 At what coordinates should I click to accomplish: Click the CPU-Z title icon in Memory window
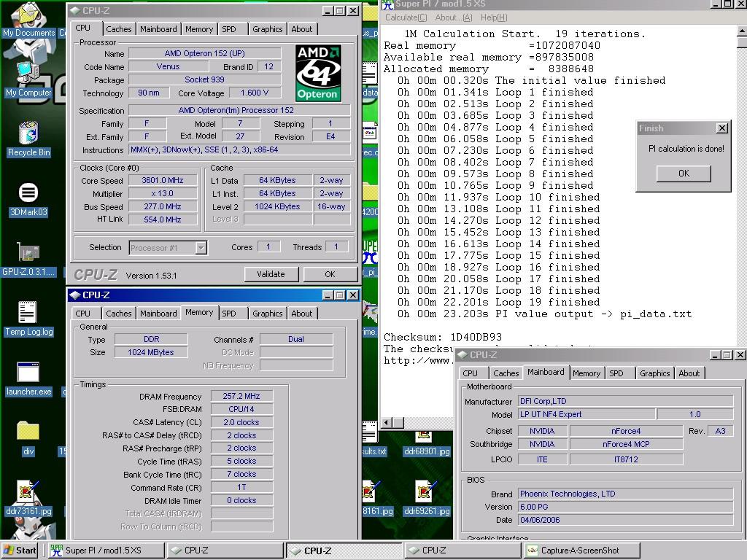(x=75, y=295)
